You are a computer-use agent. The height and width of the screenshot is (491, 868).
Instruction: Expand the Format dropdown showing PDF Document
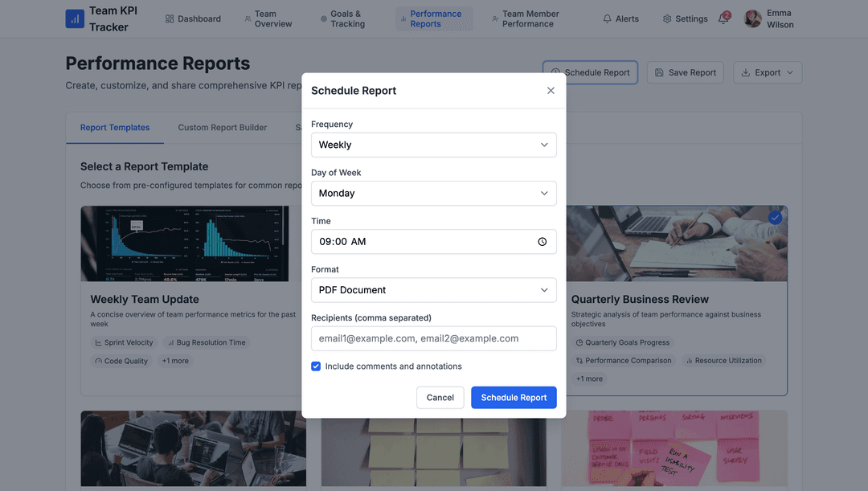coord(434,289)
